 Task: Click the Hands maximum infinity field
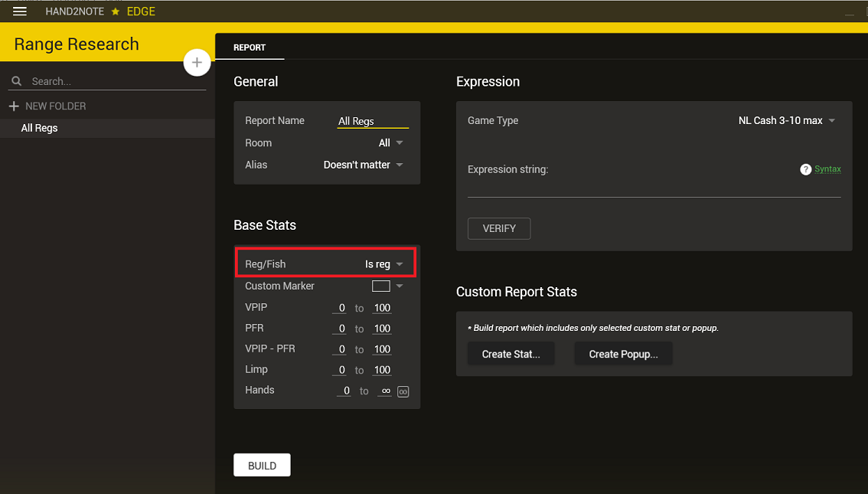click(x=385, y=391)
